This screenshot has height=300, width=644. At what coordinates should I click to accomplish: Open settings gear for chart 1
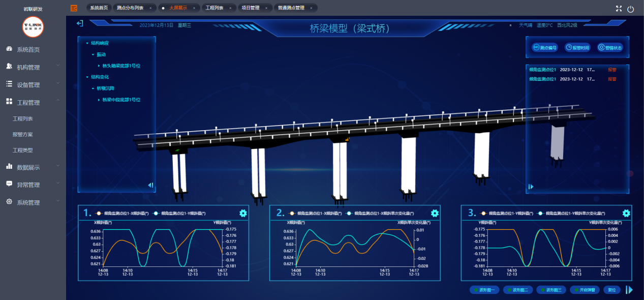[243, 213]
